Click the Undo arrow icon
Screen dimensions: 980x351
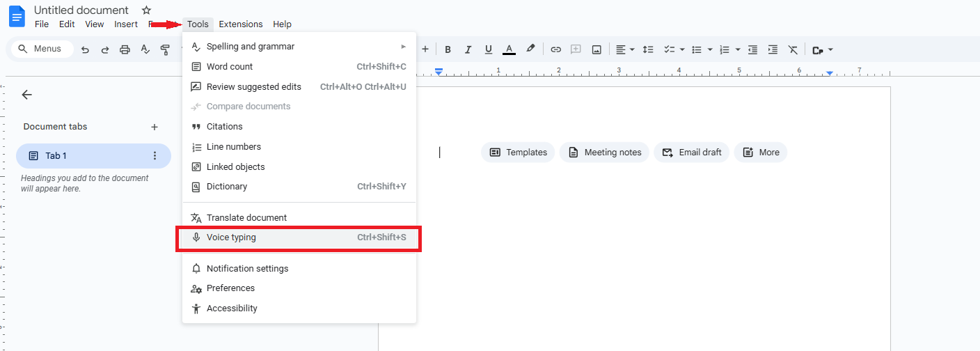click(x=85, y=49)
